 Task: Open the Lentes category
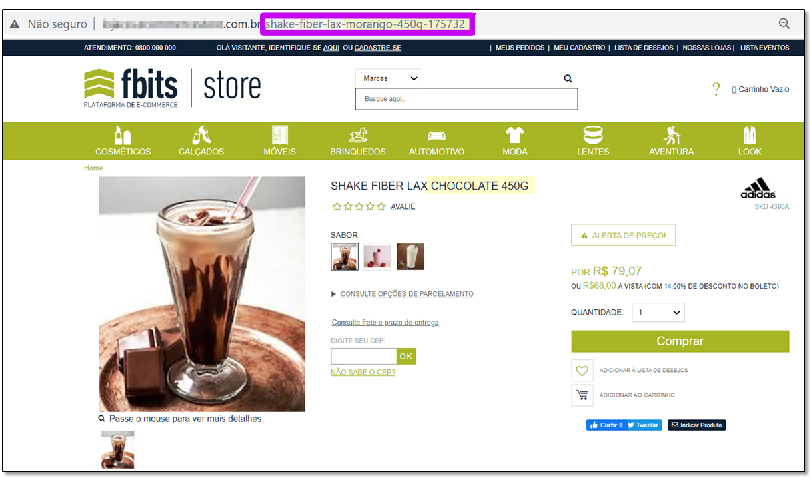(593, 141)
